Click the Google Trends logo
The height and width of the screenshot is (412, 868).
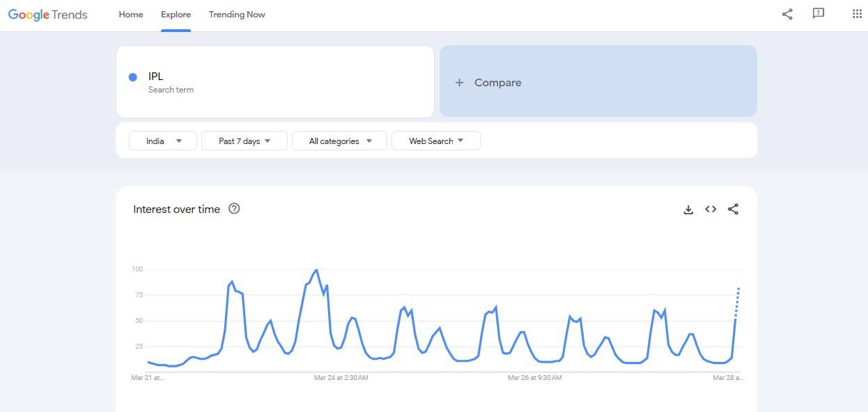click(x=47, y=15)
